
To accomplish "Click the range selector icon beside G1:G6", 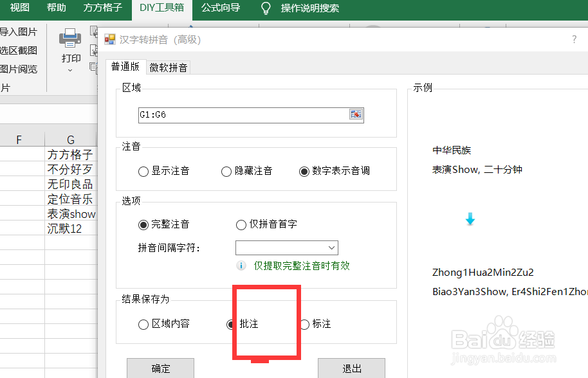I will [356, 114].
